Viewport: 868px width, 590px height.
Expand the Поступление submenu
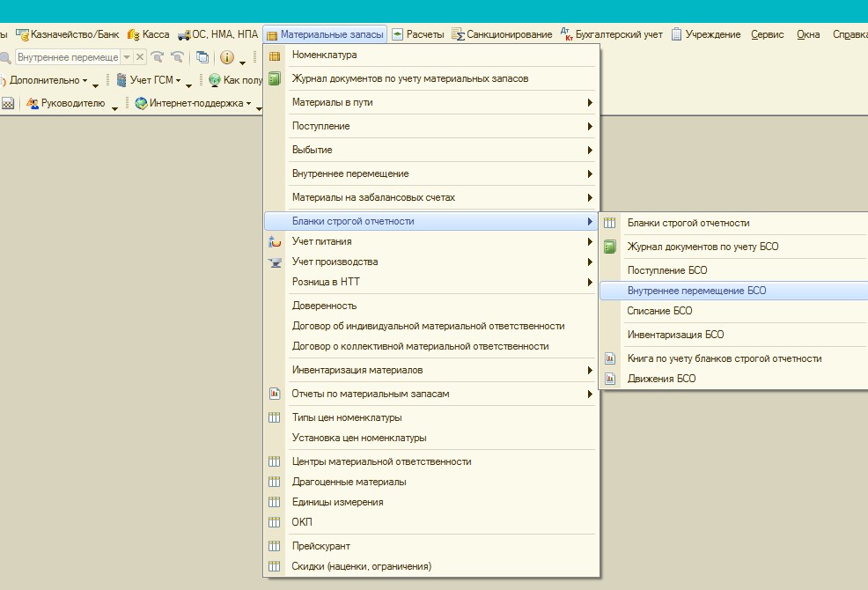[x=320, y=126]
